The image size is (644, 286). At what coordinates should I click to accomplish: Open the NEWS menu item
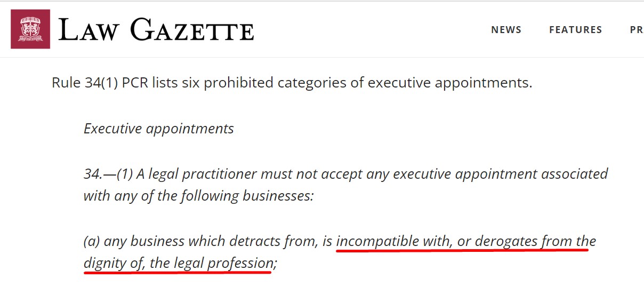[506, 30]
